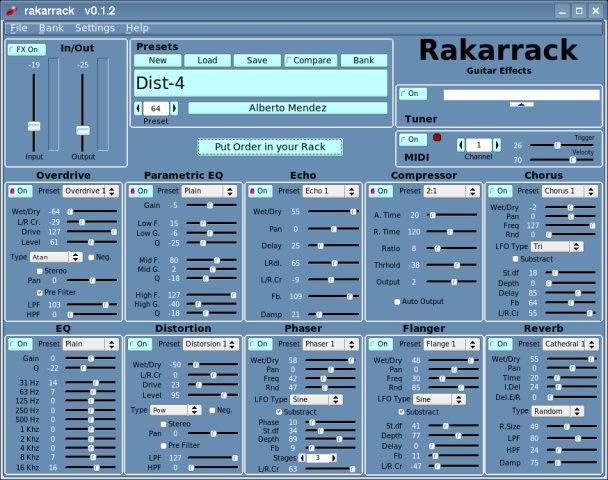
Task: Click the red MIDI activity indicator
Action: tap(437, 138)
